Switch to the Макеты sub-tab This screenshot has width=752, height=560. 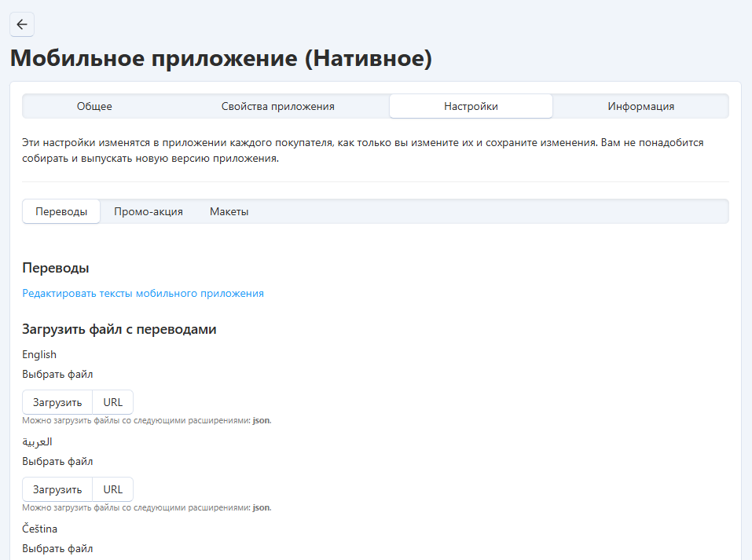tap(229, 211)
